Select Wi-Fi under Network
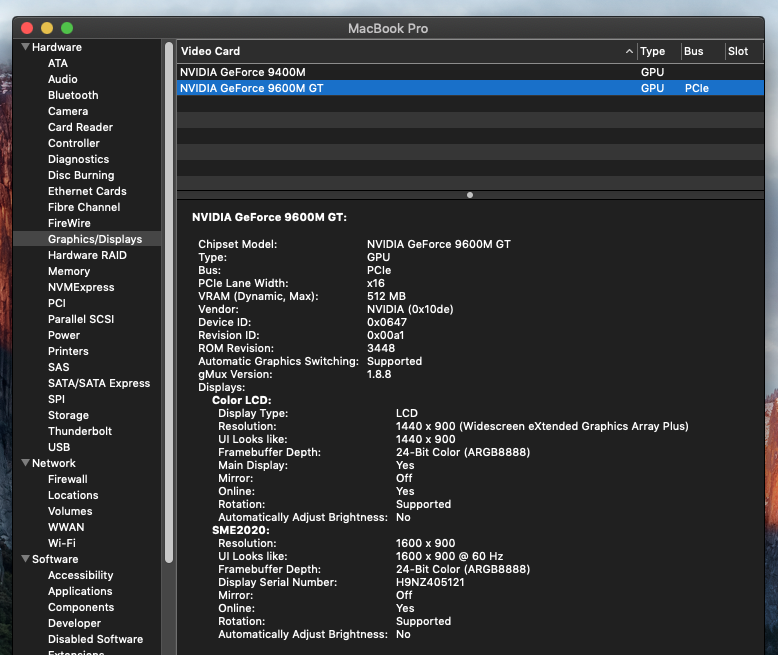Image resolution: width=778 pixels, height=655 pixels. [x=62, y=543]
